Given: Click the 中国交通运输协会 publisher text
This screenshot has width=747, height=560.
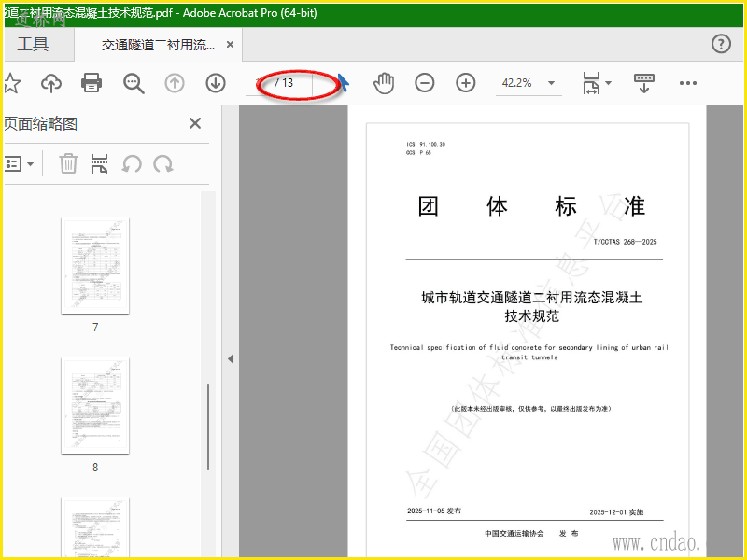Looking at the screenshot, I should tap(514, 534).
